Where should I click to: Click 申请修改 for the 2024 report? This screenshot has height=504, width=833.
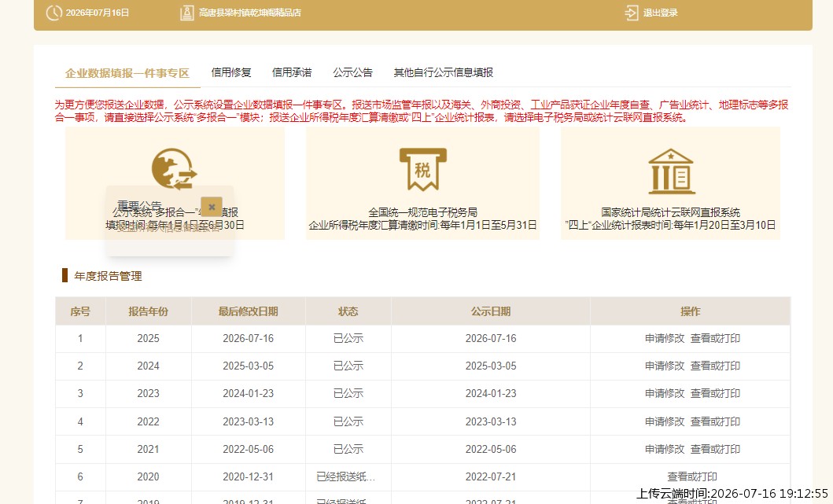665,366
